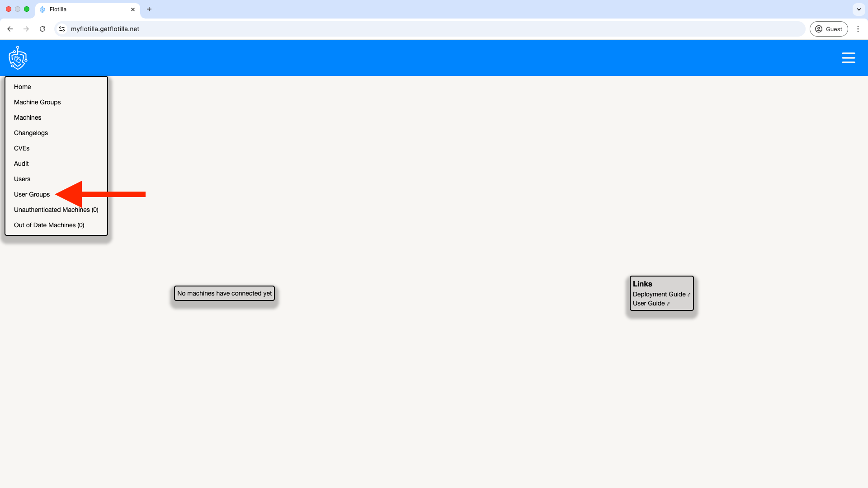Viewport: 868px width, 488px height.
Task: Go to the Machines page
Action: pos(28,117)
